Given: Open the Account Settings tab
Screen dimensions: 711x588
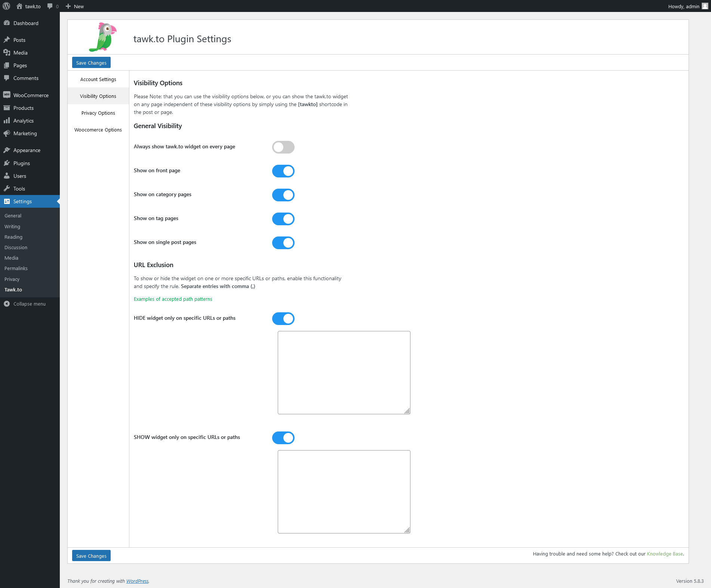Looking at the screenshot, I should click(98, 79).
